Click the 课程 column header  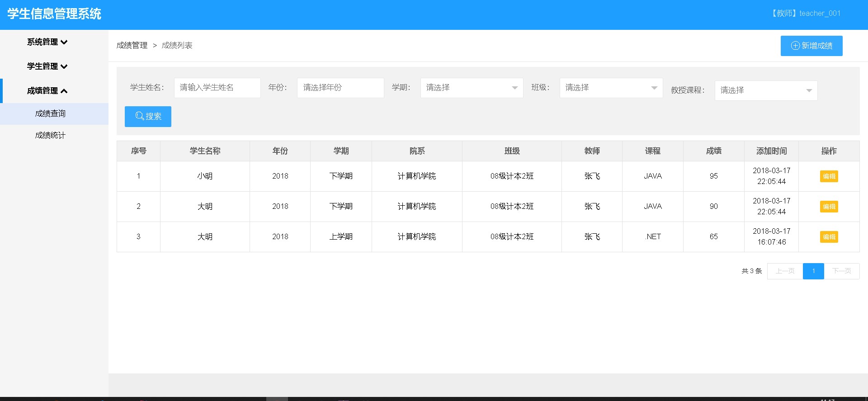[x=652, y=151]
